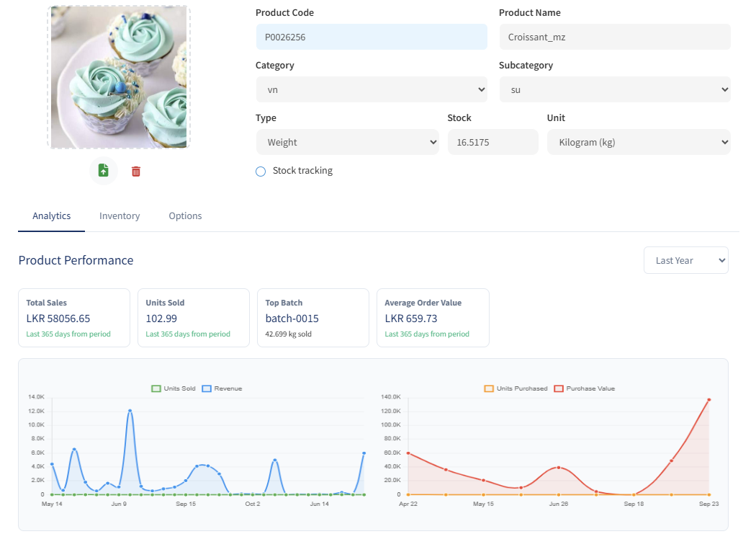Click the green upload image icon
Screen dimensions: 756x534
pos(103,170)
